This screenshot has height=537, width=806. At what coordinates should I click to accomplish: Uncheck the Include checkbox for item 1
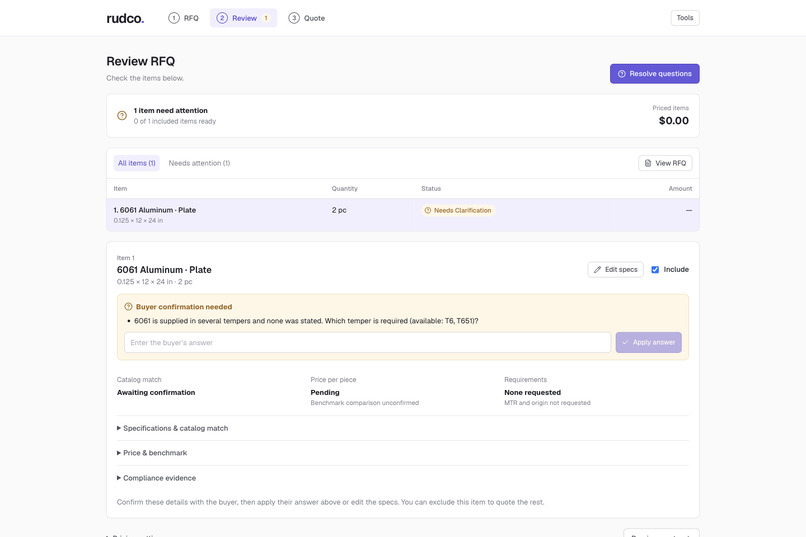(655, 270)
